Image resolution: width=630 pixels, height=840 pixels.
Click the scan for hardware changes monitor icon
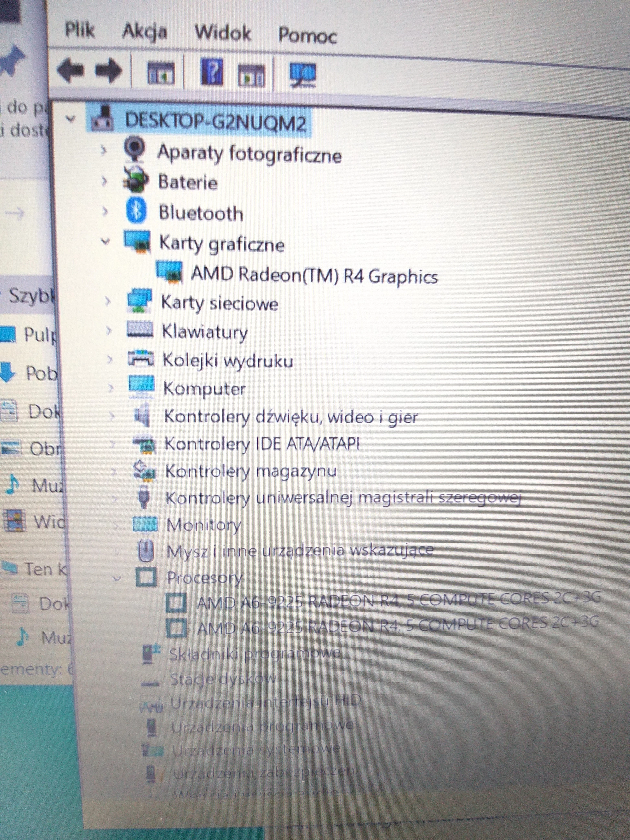pos(302,75)
